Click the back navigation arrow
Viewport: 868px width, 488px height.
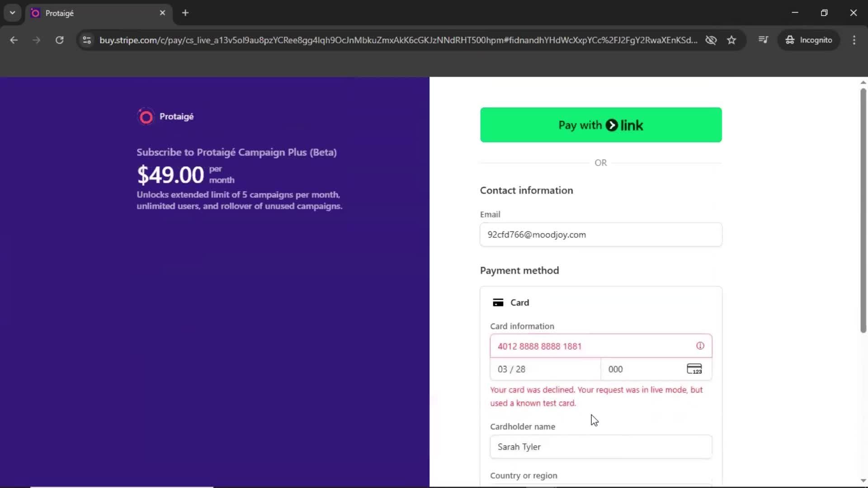14,40
